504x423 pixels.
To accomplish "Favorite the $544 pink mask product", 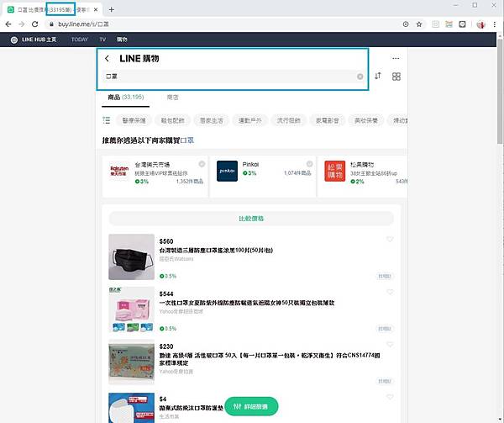I will click(x=390, y=292).
